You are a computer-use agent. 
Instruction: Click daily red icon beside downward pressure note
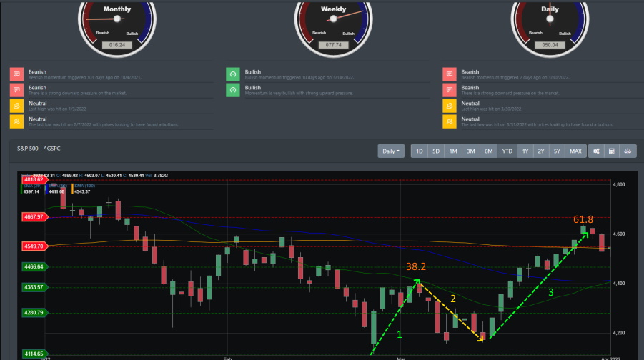450,90
